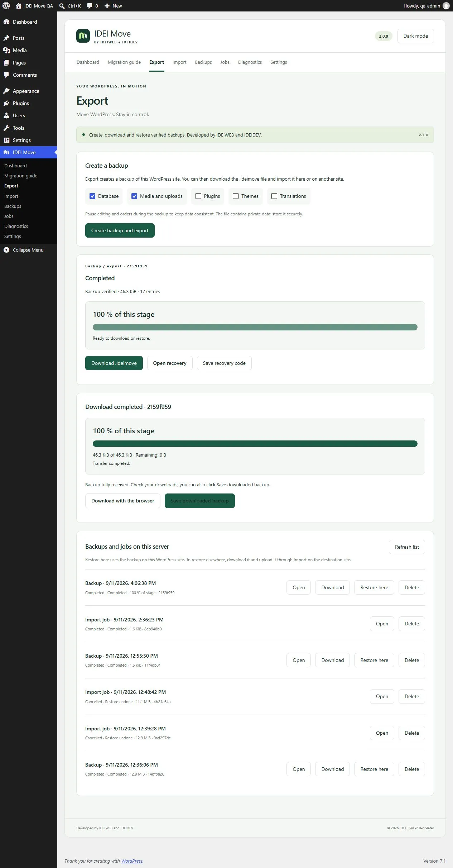The width and height of the screenshot is (453, 868).
Task: Open the Backups tab
Action: click(x=203, y=62)
